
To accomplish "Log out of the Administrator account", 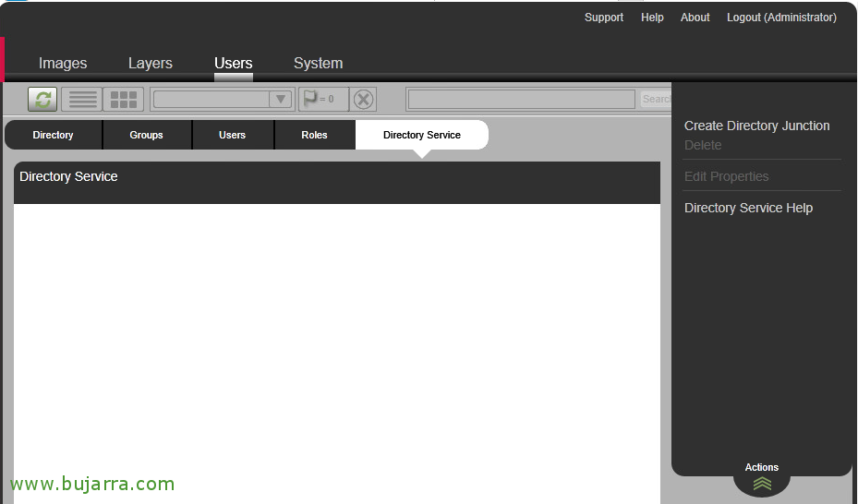I will tap(781, 18).
